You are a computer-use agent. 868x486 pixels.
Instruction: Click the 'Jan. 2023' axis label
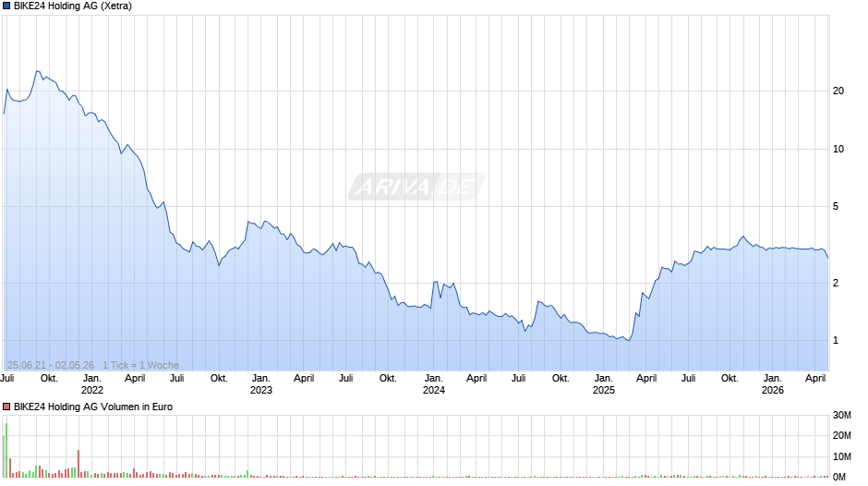coord(261,384)
